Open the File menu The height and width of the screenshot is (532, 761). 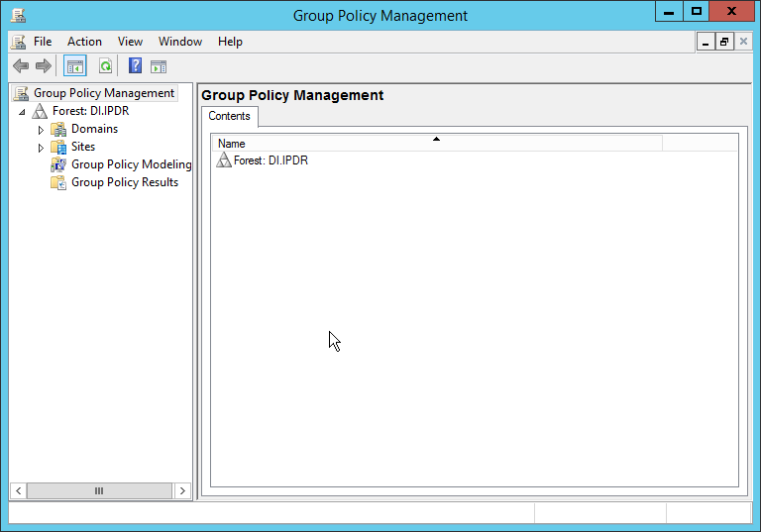pyautogui.click(x=43, y=42)
